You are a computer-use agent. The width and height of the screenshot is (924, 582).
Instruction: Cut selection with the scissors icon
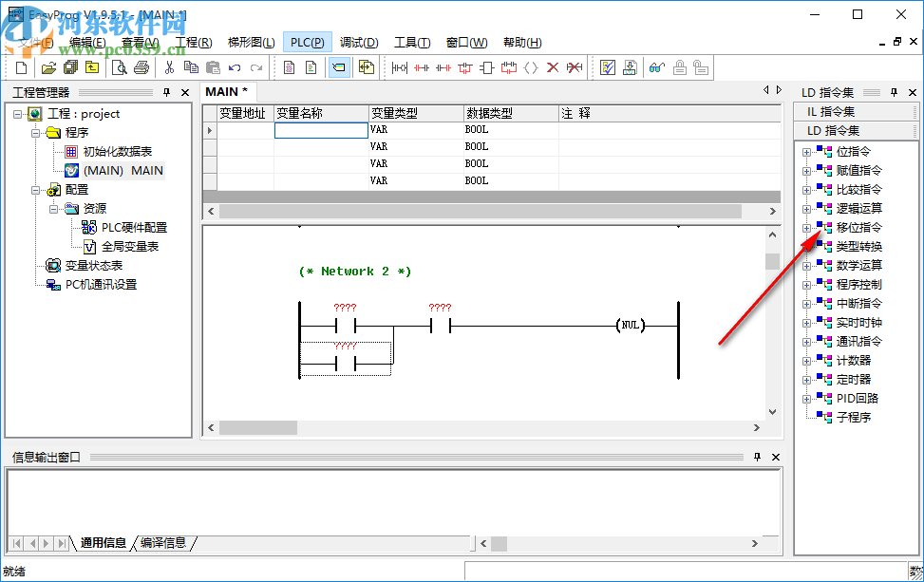coord(169,67)
